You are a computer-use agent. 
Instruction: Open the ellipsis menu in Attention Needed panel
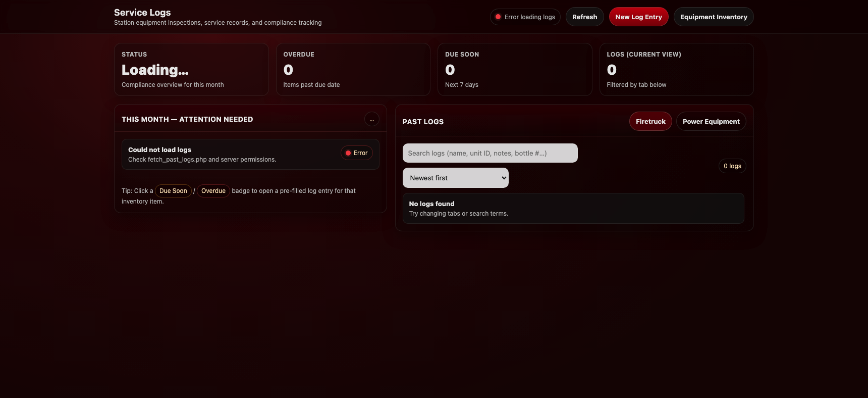coord(371,120)
